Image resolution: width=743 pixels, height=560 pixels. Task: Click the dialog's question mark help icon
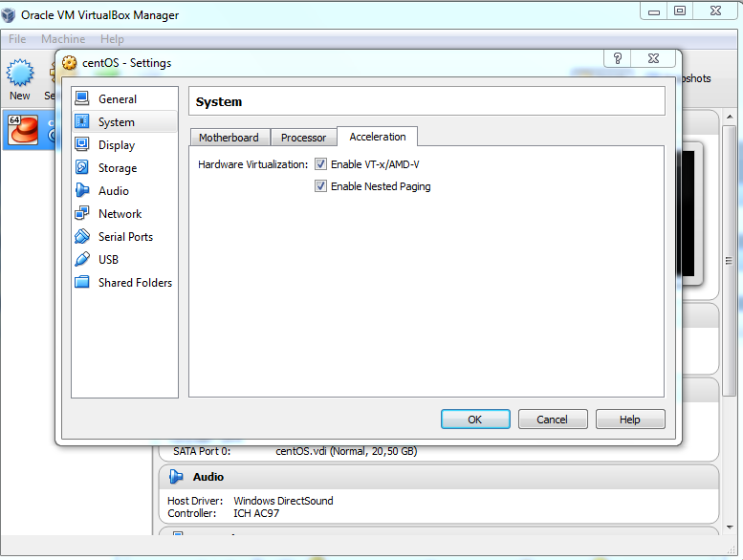tap(618, 58)
